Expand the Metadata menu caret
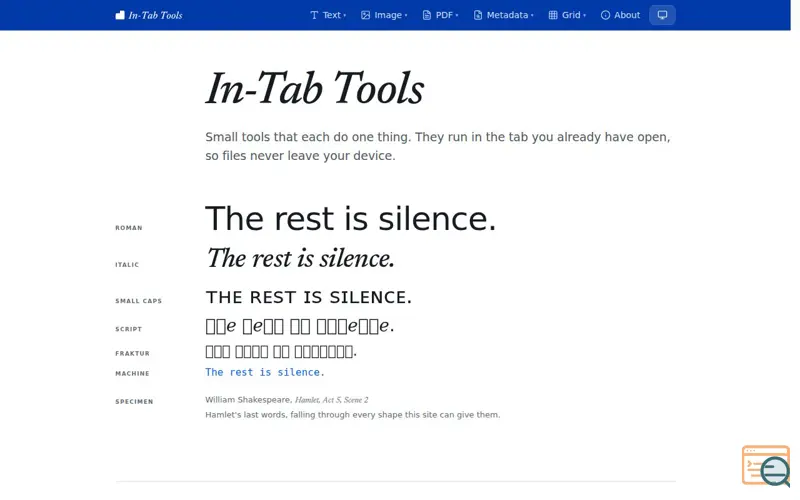This screenshot has height=500, width=800. (x=532, y=16)
